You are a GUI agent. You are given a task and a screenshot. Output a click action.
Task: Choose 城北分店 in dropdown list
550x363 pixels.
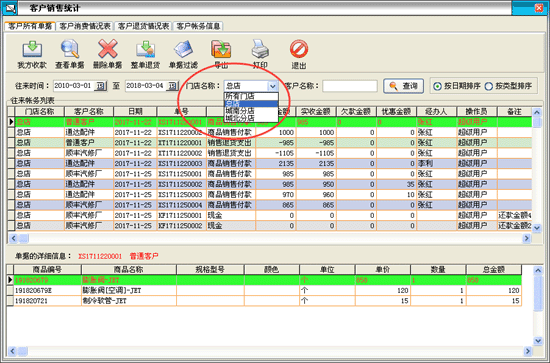point(251,118)
